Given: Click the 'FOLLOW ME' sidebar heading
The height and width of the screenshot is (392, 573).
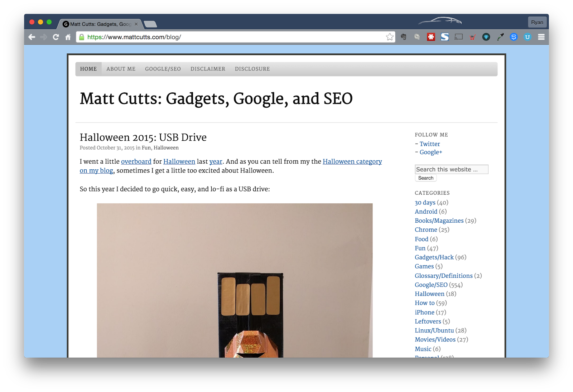Looking at the screenshot, I should pos(431,135).
